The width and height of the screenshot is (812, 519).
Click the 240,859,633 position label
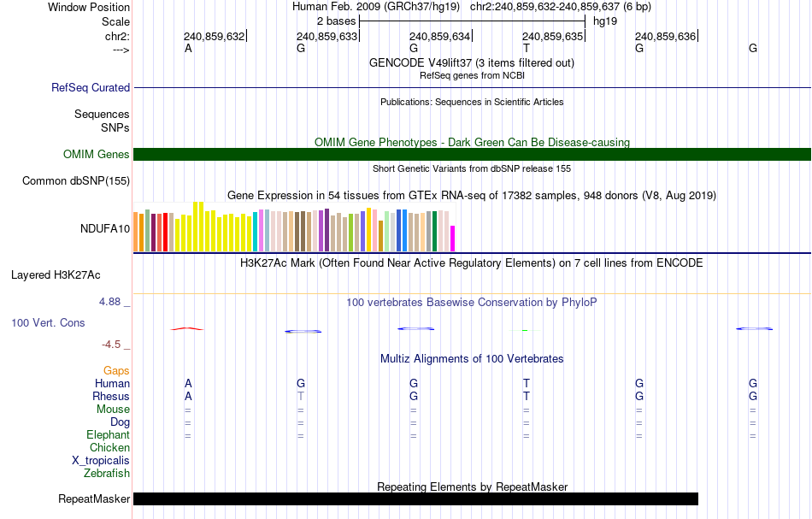coord(327,36)
